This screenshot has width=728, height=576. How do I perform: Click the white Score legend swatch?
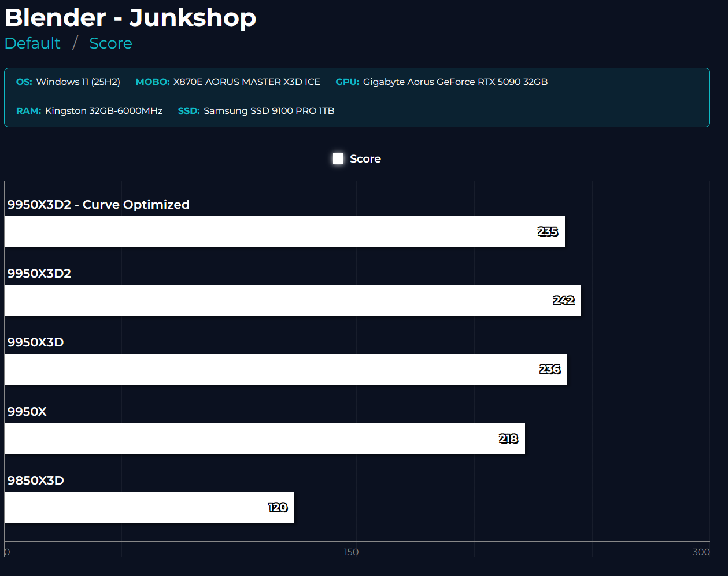338,158
